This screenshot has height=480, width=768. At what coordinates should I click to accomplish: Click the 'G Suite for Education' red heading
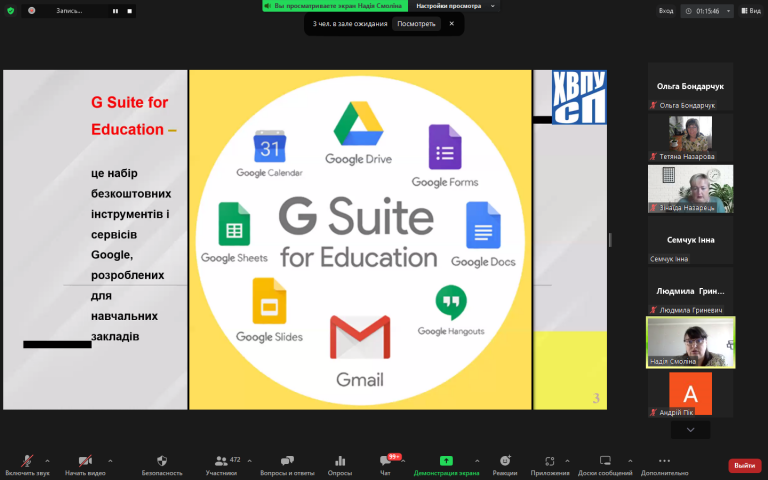pos(134,116)
